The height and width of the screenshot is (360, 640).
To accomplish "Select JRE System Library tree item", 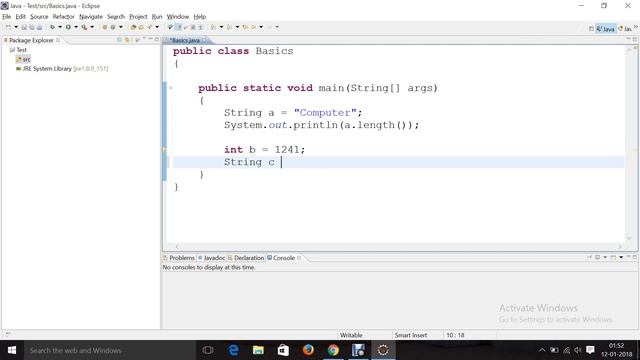I will coord(62,69).
